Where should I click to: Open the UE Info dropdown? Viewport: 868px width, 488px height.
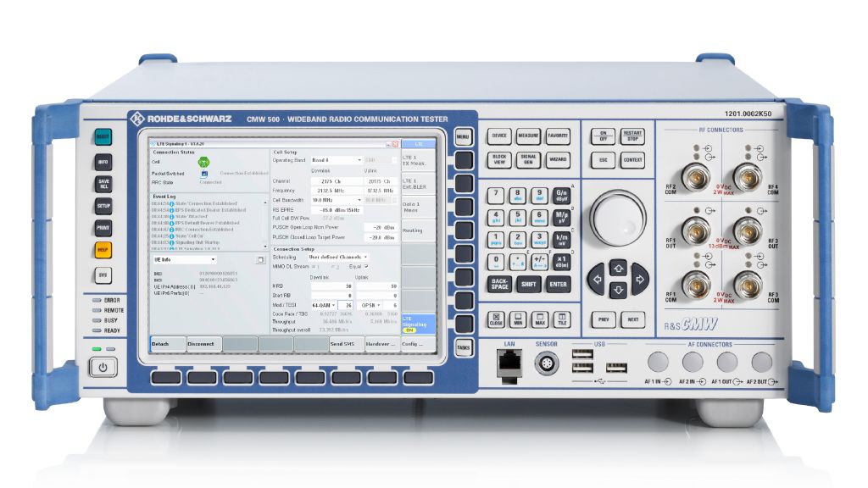[184, 259]
